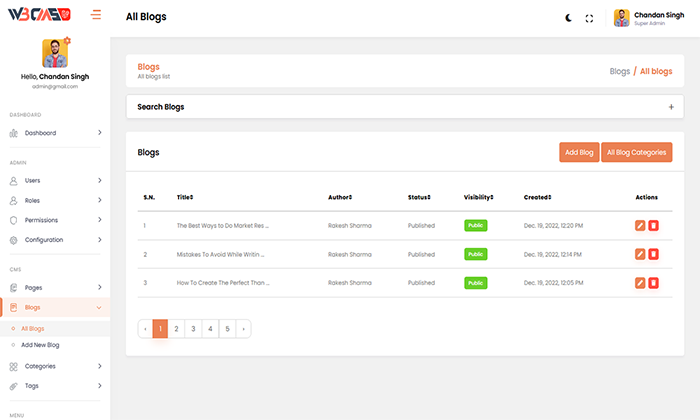The height and width of the screenshot is (420, 700).
Task: Sort blogs by Created date column
Action: click(x=537, y=197)
